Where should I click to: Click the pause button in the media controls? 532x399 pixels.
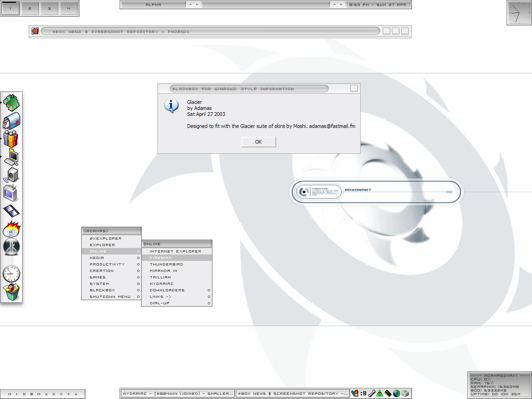pos(24,394)
